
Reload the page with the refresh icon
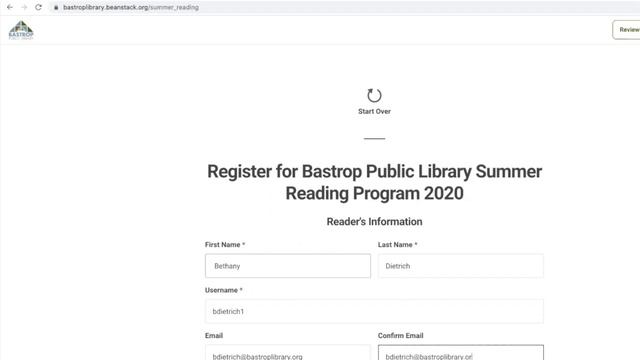[38, 7]
